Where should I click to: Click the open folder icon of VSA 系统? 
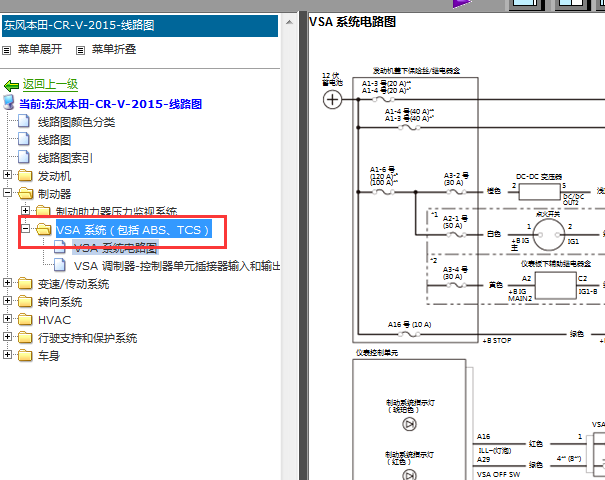pyautogui.click(x=44, y=229)
